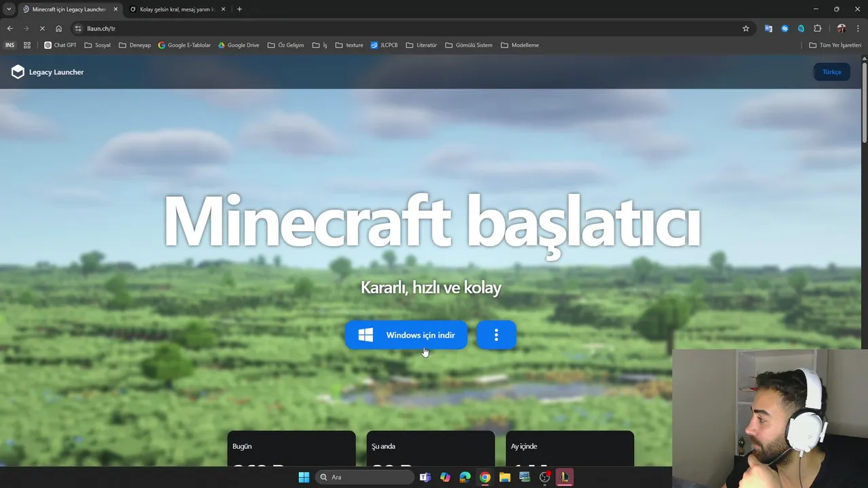This screenshot has width=868, height=488.
Task: Open the Extensions puzzle-piece menu
Action: click(x=817, y=28)
